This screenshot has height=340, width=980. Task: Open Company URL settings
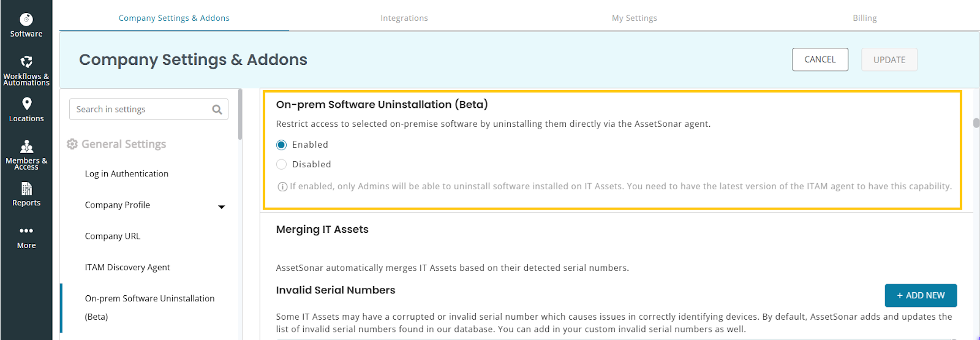113,236
